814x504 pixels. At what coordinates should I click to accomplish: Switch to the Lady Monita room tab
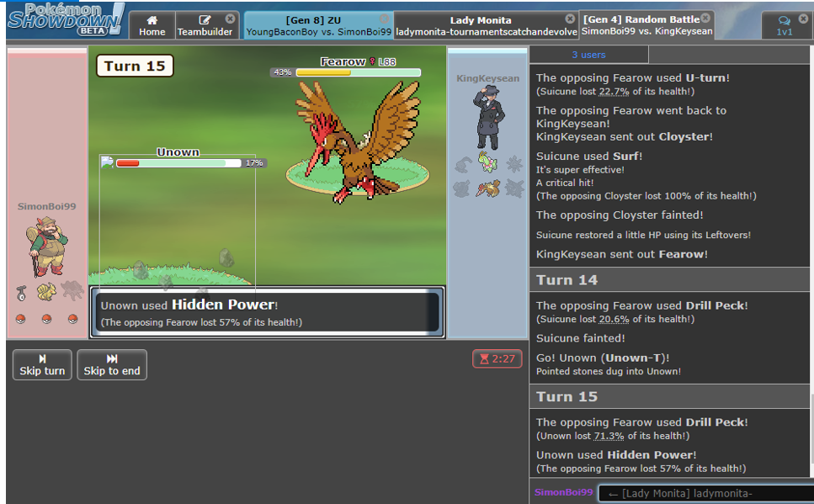click(487, 25)
